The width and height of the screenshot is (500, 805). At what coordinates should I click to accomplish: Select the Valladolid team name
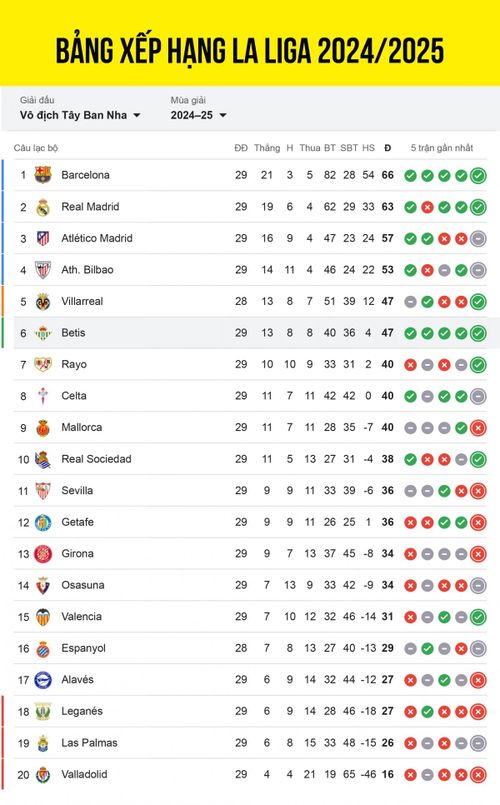click(84, 774)
